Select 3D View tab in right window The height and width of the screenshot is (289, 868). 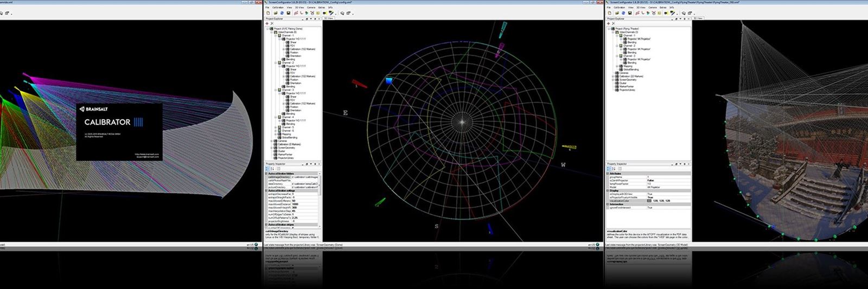click(x=698, y=18)
